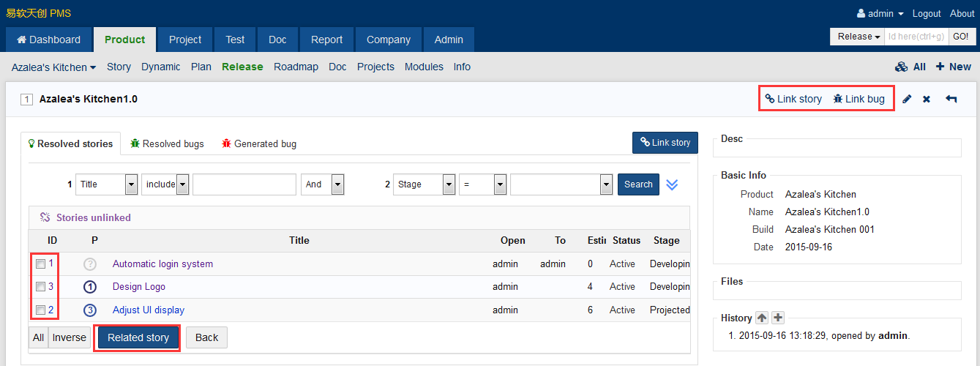The height and width of the screenshot is (366, 980).
Task: Click the back arrow icon in header
Action: (x=951, y=99)
